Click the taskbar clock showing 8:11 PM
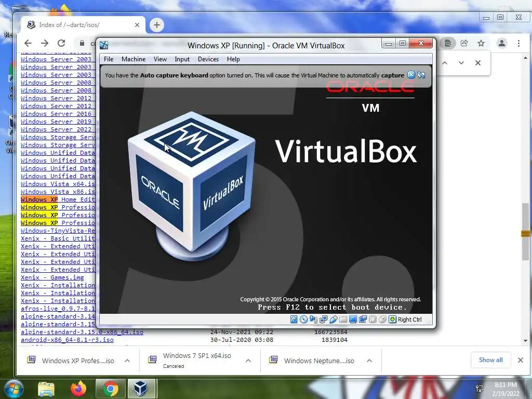532x399 pixels. (x=506, y=389)
